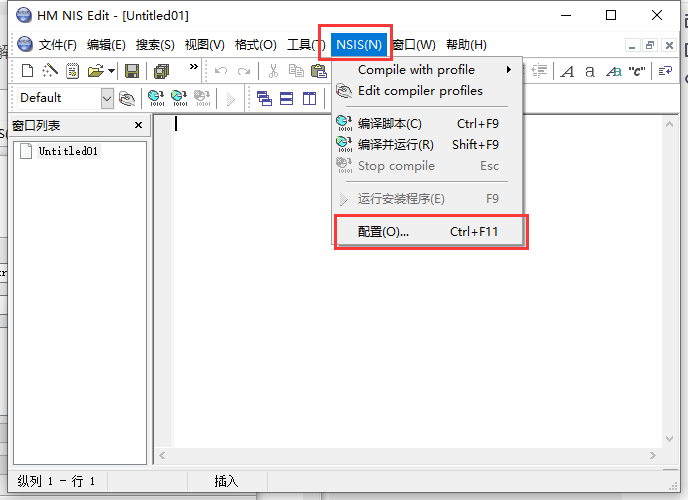Click the vertical scrollbar down arrow
Screen dimensions: 688x500
pos(669,439)
